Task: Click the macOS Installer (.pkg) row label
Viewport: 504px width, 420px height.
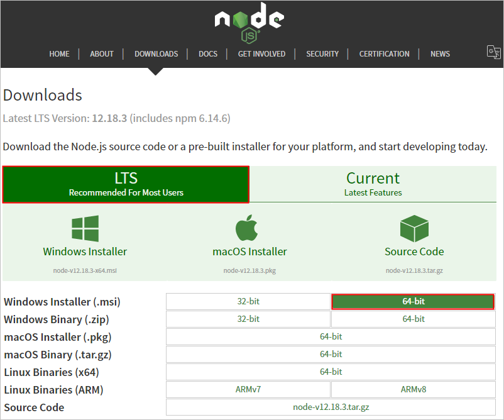Action: click(x=58, y=338)
